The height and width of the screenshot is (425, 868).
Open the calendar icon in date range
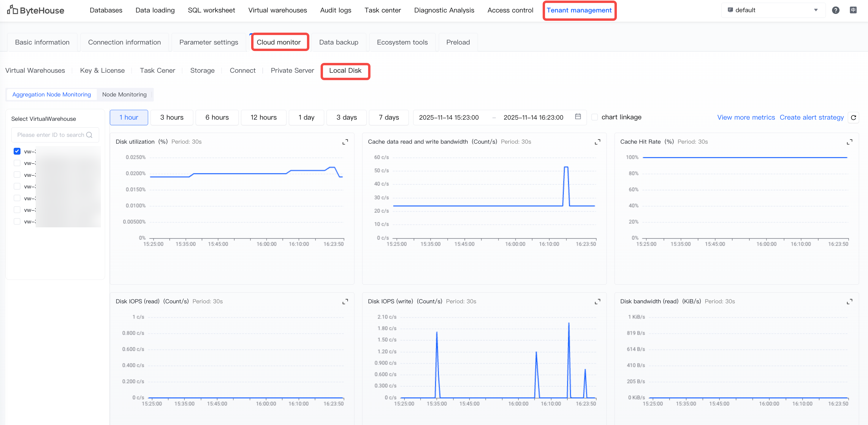(x=578, y=117)
